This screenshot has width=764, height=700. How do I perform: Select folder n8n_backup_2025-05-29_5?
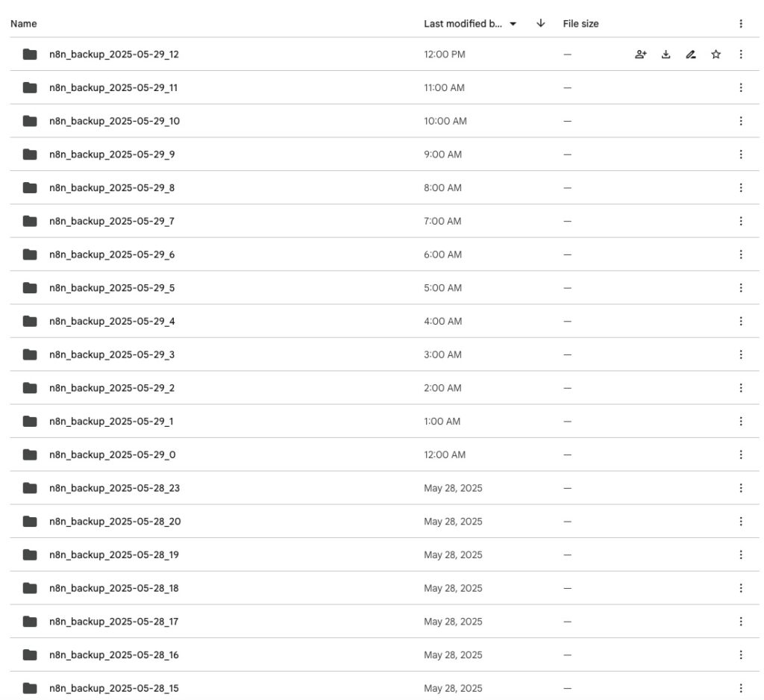pos(384,288)
